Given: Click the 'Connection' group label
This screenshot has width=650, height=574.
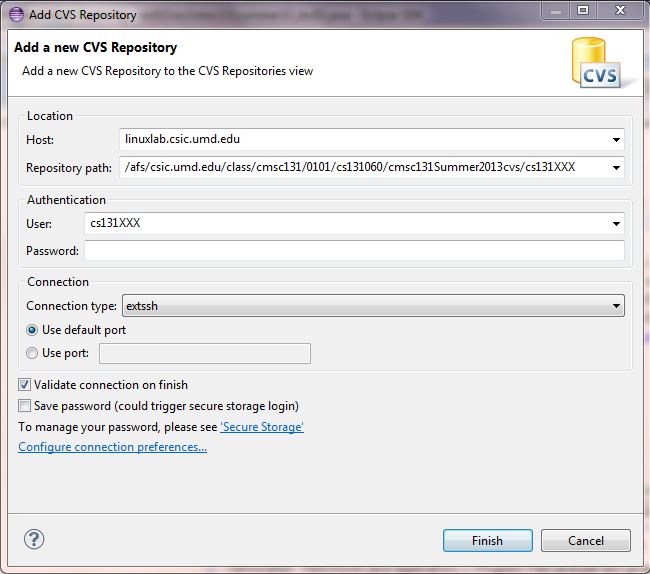Looking at the screenshot, I should point(58,282).
